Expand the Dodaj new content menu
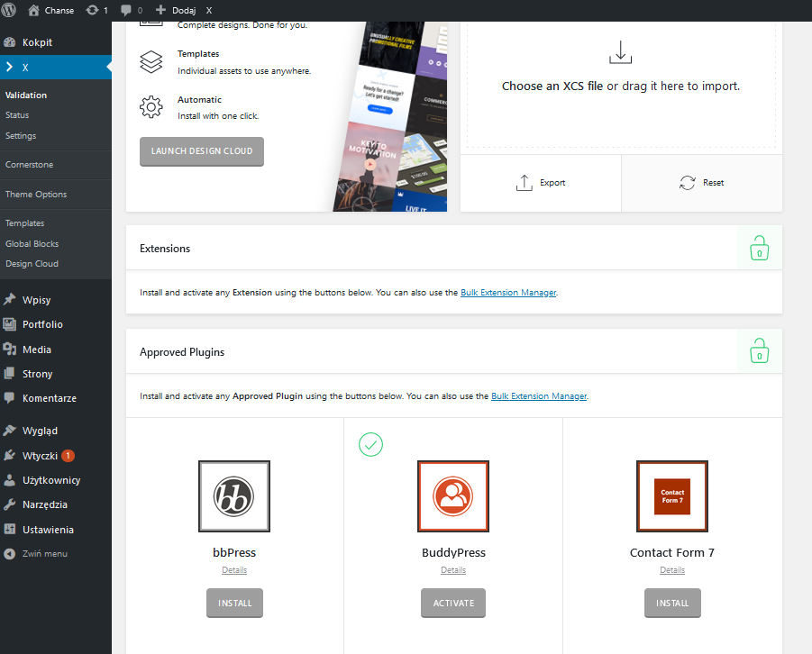Image resolution: width=812 pixels, height=654 pixels. [x=176, y=10]
